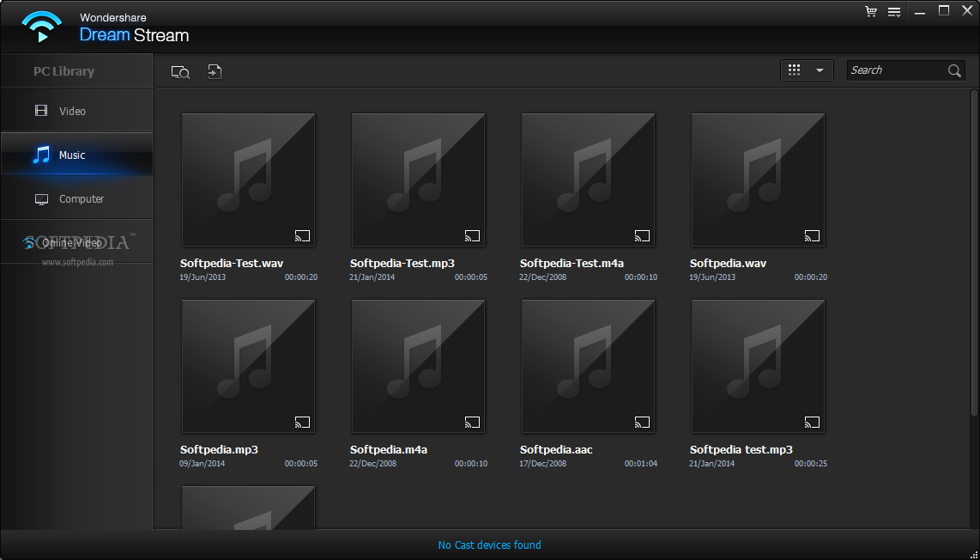
Task: Click the grid view mode icon
Action: (x=795, y=70)
